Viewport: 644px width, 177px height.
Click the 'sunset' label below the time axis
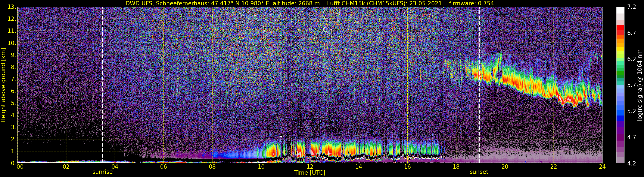pos(479,172)
